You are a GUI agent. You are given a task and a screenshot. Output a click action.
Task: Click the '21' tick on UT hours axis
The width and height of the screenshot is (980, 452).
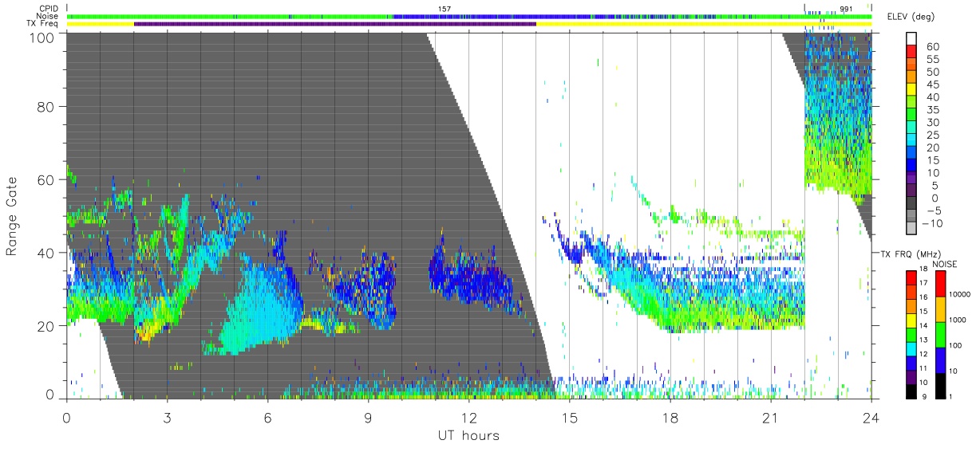tap(770, 417)
